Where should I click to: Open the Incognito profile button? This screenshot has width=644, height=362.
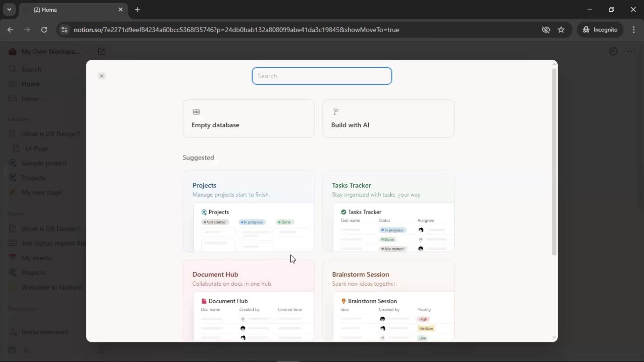coord(600,30)
